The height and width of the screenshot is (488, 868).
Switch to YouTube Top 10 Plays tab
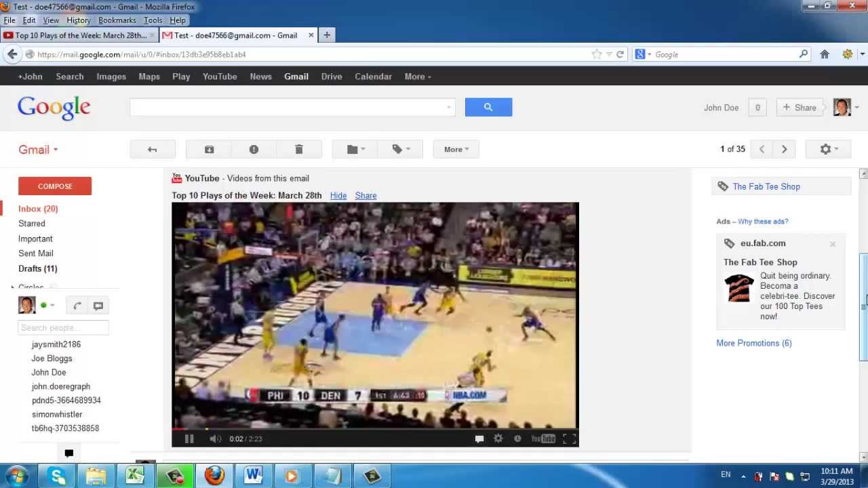point(79,35)
